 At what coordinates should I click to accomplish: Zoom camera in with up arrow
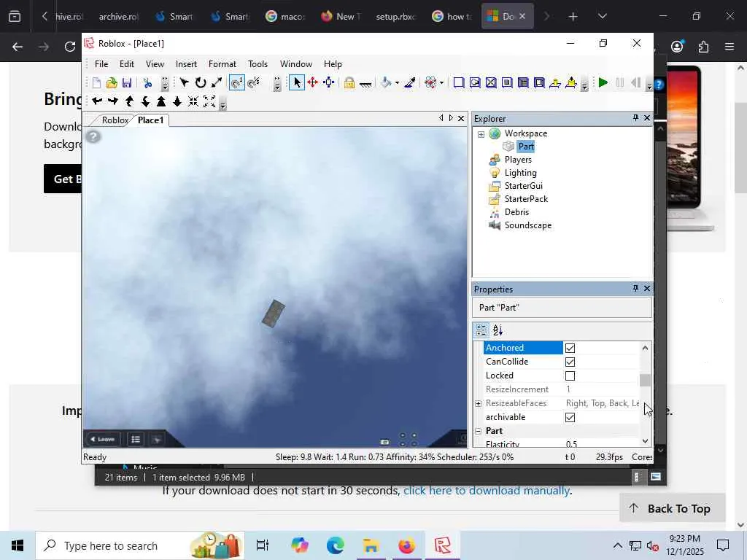point(161,101)
